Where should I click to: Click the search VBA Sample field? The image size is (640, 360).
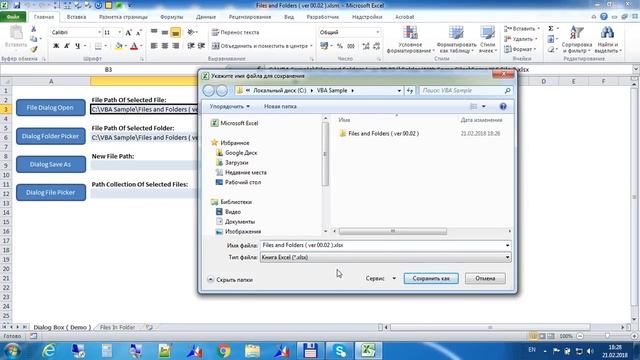click(466, 91)
